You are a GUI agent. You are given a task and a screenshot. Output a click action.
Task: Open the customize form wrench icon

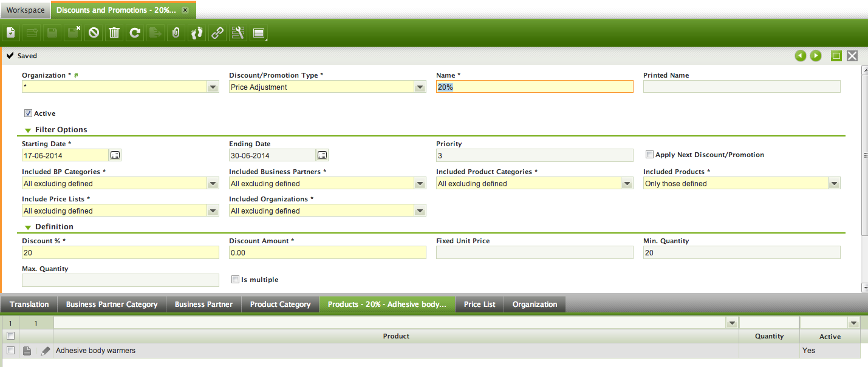(x=238, y=33)
